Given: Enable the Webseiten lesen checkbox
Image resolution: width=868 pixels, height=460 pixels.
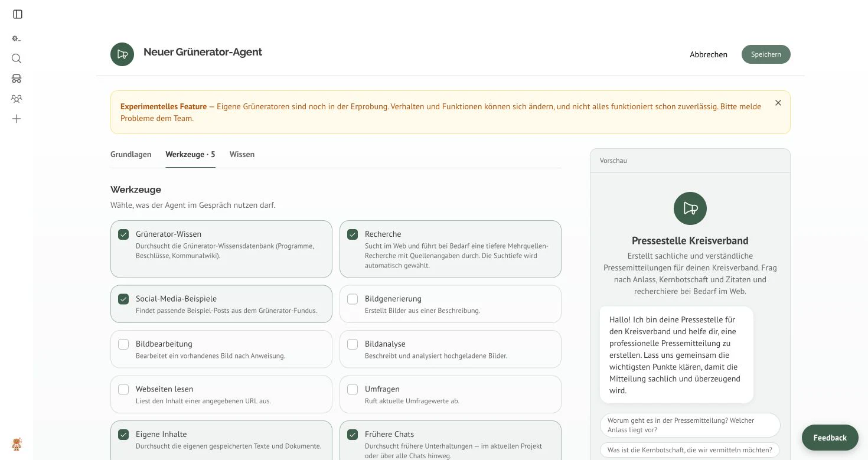Looking at the screenshot, I should pyautogui.click(x=123, y=390).
